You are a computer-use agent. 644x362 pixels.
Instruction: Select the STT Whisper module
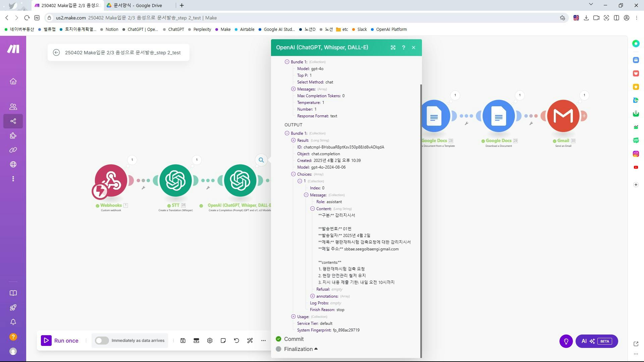(175, 180)
